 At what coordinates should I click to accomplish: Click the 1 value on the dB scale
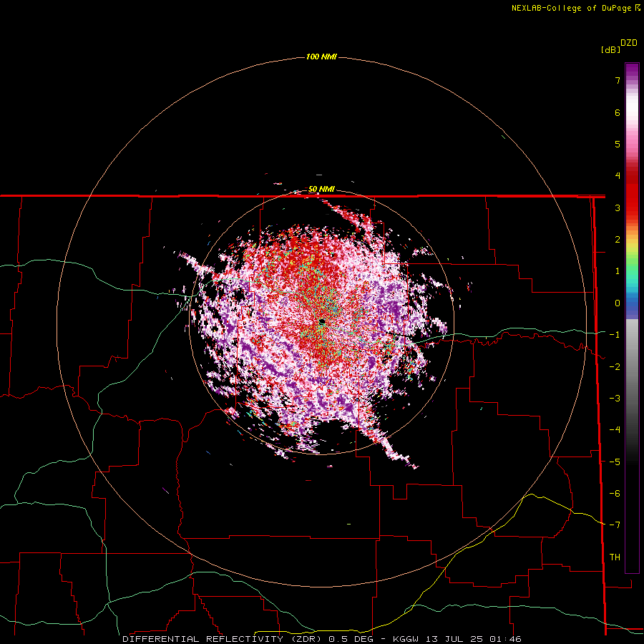point(618,271)
